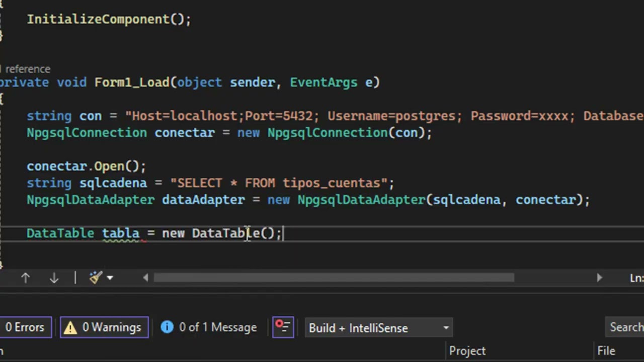Click tabla variable with squiggle
This screenshot has height=362, width=644.
(121, 233)
